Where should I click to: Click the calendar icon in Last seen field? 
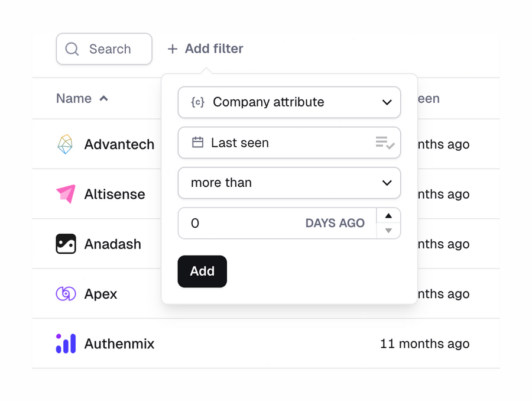click(198, 143)
